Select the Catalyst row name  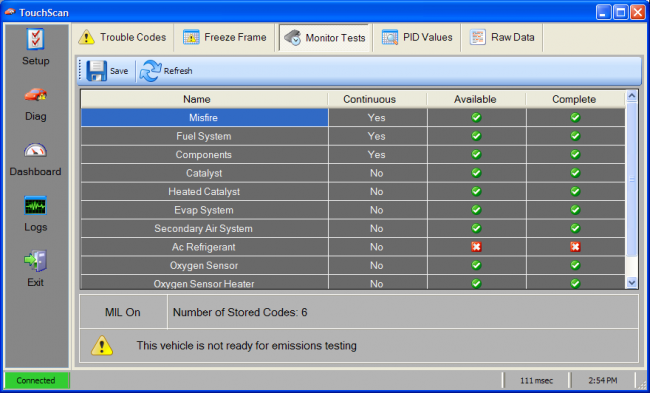pyautogui.click(x=204, y=173)
